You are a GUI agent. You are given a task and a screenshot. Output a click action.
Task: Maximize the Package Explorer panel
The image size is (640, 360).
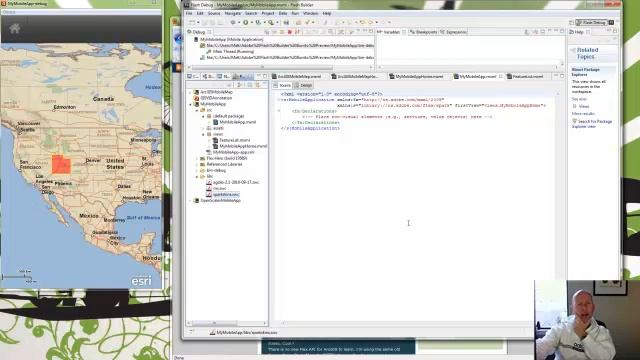tap(265, 76)
